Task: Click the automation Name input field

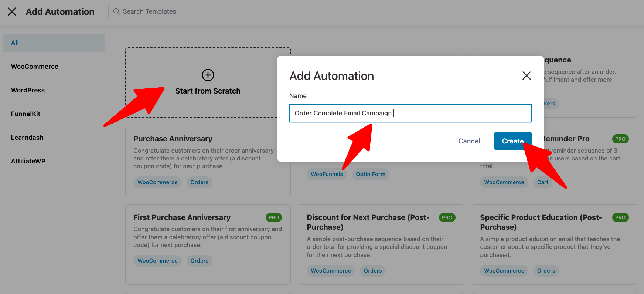Action: click(410, 113)
